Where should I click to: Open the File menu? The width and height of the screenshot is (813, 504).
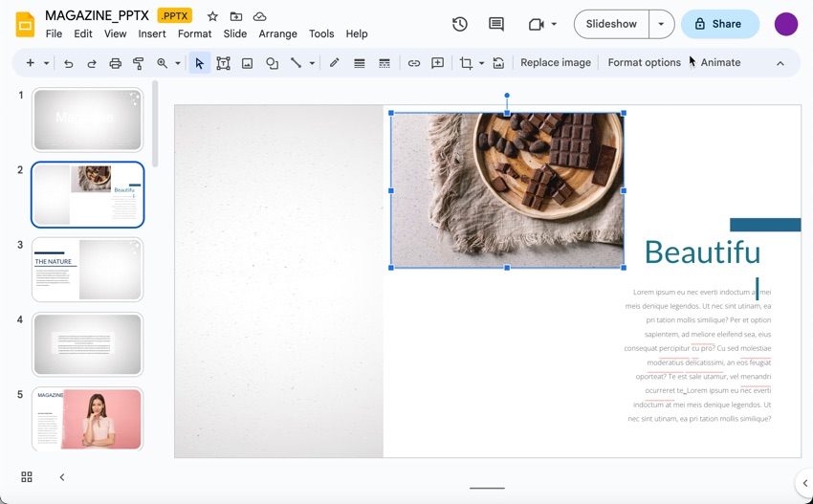(54, 33)
